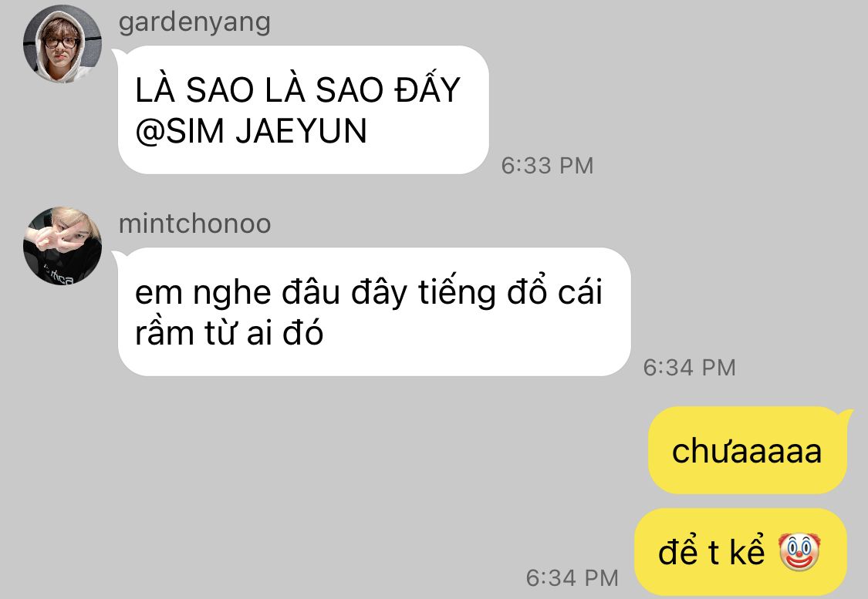The image size is (868, 599).
Task: Click the words 'tiếng đổ cái' in the message
Action: (510, 293)
